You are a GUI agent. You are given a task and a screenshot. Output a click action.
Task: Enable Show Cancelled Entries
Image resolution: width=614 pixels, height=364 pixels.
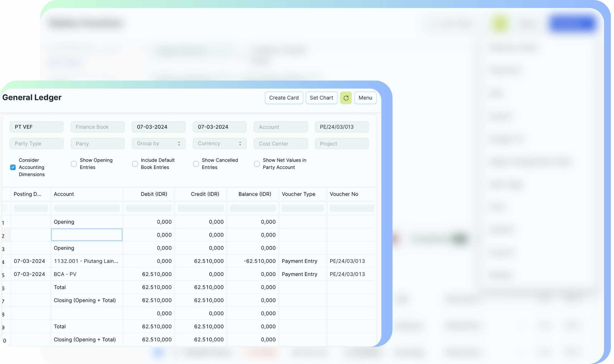(196, 164)
